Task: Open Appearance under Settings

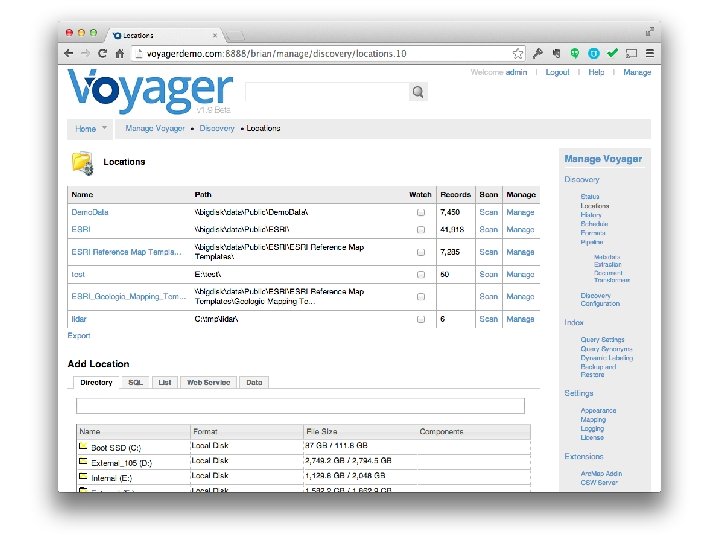Action: click(x=598, y=411)
